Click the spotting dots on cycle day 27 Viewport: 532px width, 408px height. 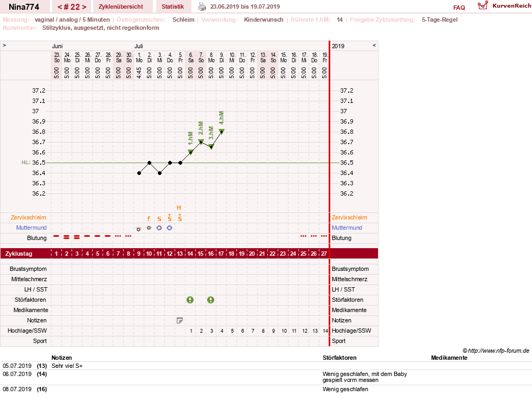tap(324, 236)
